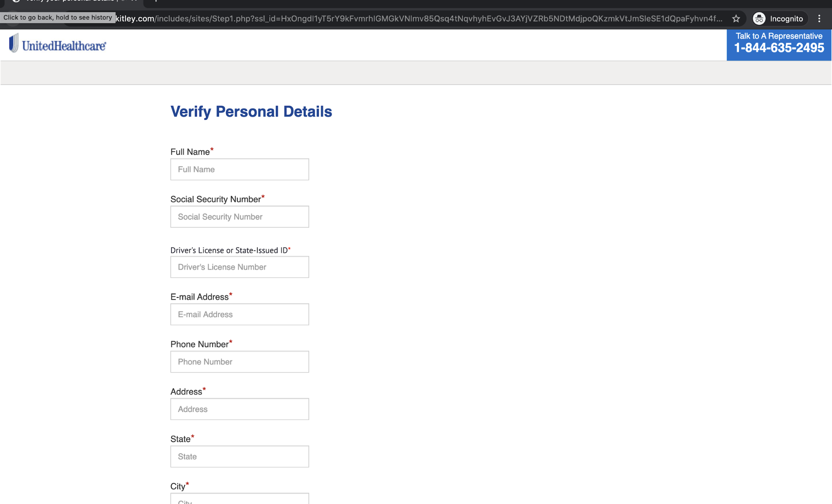832x504 pixels.
Task: Click the E-mail Address label above its field
Action: coord(199,297)
